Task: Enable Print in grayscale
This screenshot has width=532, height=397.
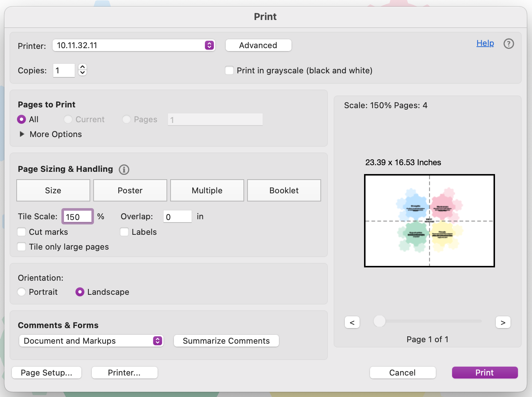Action: 229,70
